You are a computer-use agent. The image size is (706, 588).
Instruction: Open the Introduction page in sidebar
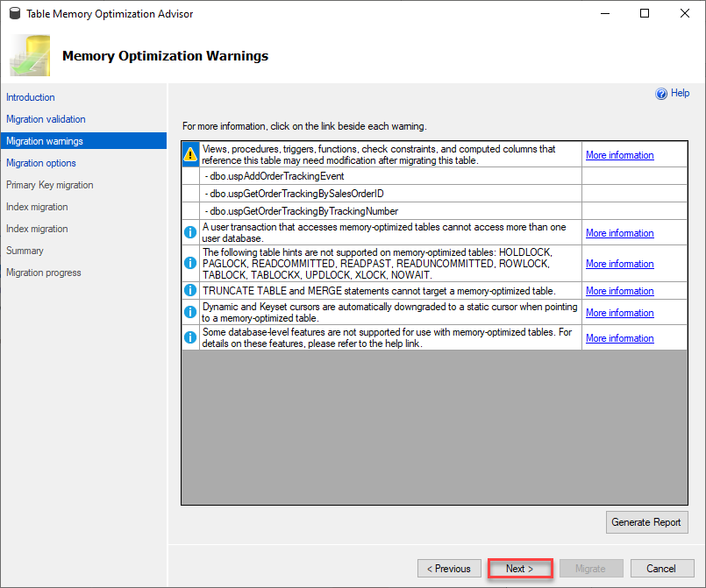(30, 97)
